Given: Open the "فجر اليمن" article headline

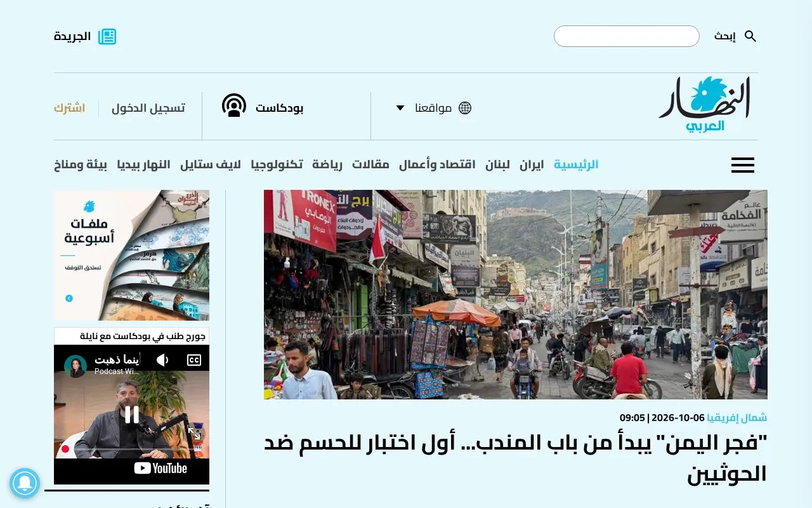Looking at the screenshot, I should pos(516,458).
